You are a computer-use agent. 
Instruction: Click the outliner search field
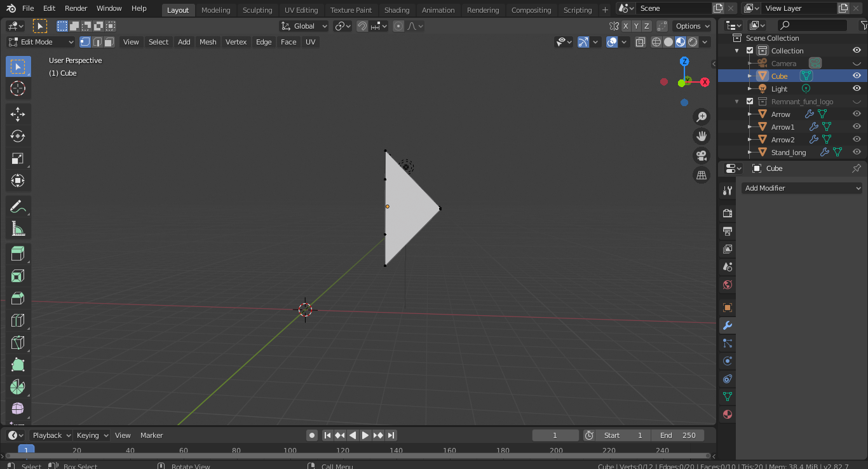(x=813, y=25)
